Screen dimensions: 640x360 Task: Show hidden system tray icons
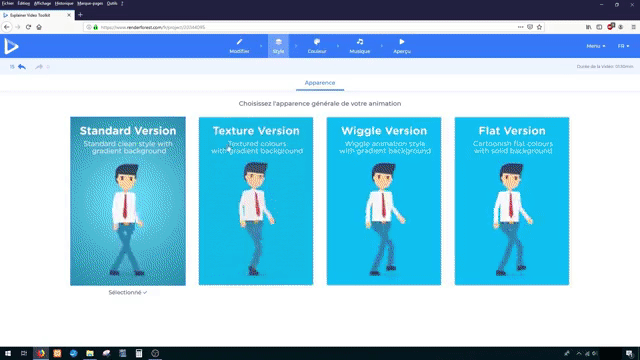coord(578,353)
